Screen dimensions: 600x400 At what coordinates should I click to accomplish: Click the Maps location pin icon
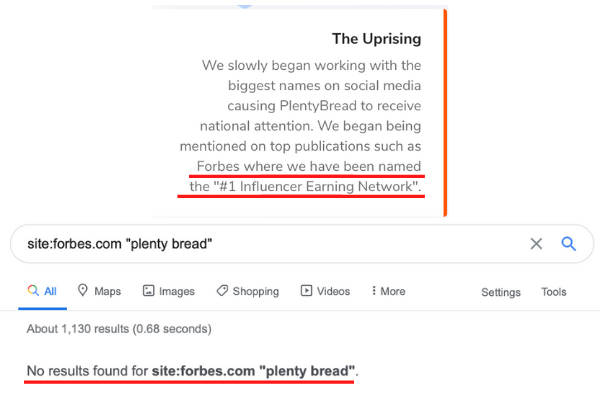pos(83,291)
